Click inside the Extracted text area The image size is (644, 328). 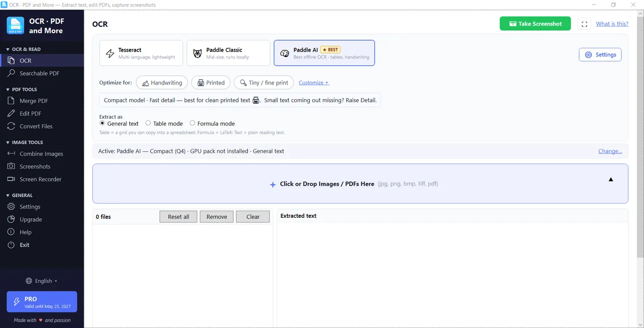click(452, 274)
